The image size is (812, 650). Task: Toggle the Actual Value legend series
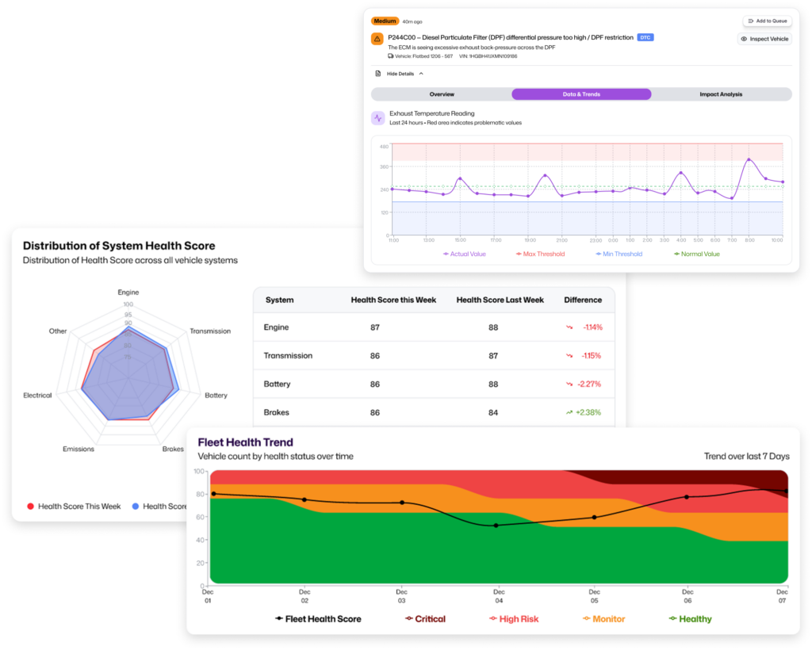point(464,254)
